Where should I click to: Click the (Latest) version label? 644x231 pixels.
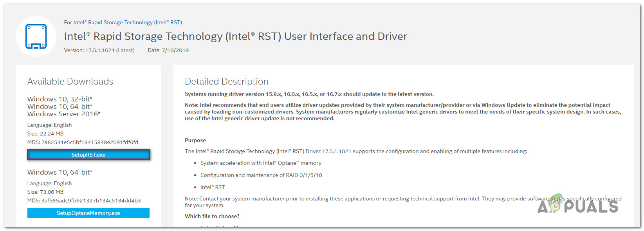click(x=125, y=50)
